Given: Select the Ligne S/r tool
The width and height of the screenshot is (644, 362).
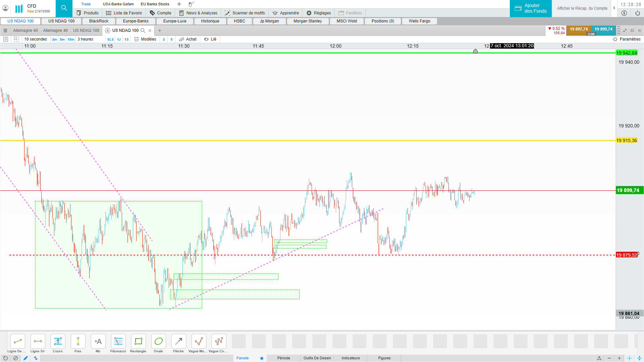Looking at the screenshot, I should point(38,342).
